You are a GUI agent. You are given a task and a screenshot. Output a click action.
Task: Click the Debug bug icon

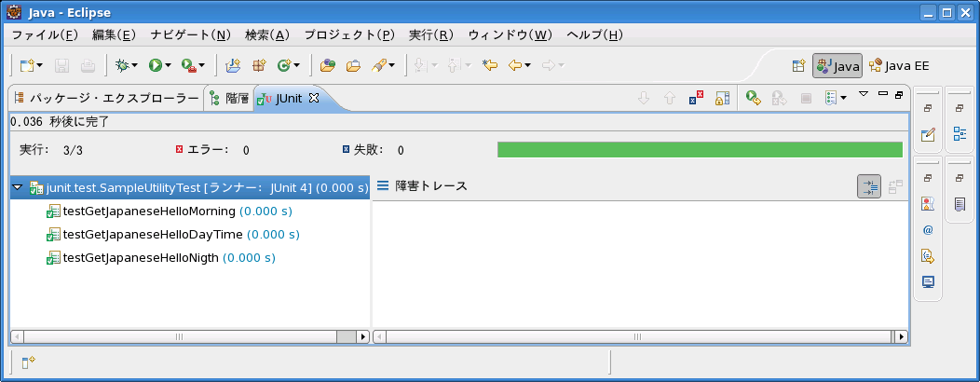pos(122,65)
